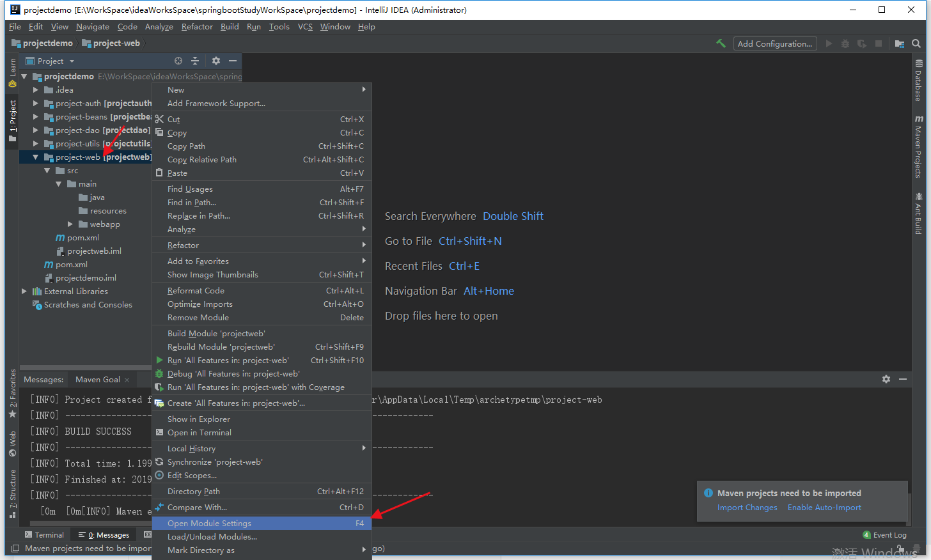Collapse the projectdemo root node
Viewport: 931px width, 560px height.
(x=24, y=77)
